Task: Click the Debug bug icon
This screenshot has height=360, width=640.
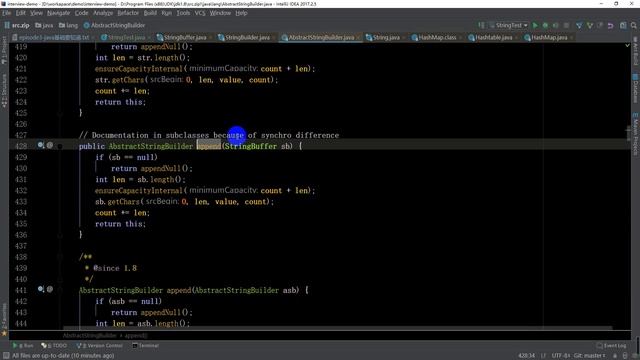Action: (545, 25)
